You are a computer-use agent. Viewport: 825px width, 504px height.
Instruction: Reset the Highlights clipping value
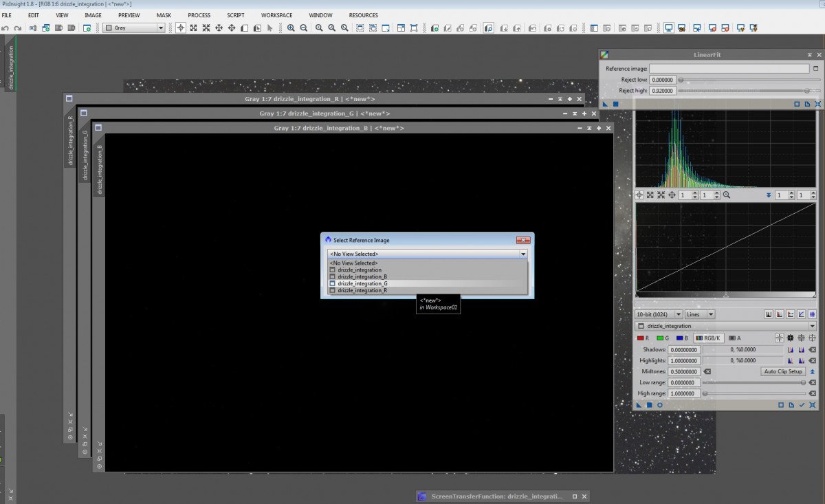point(812,360)
